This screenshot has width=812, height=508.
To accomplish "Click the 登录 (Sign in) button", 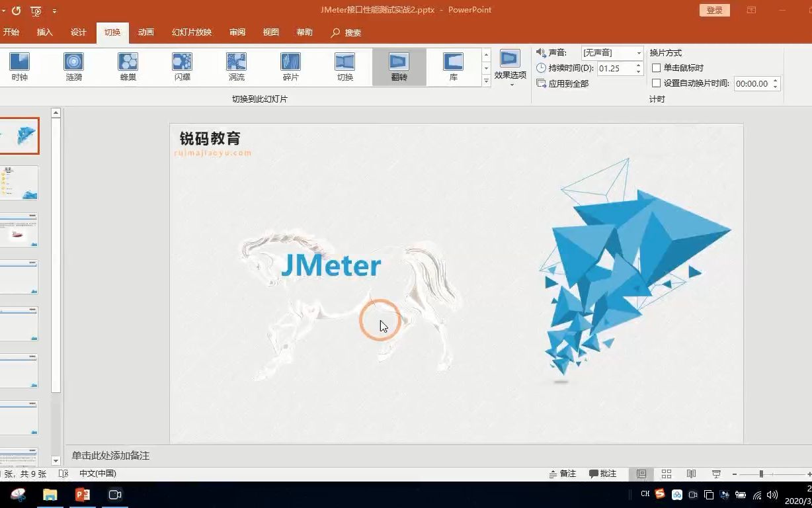I will pyautogui.click(x=714, y=10).
